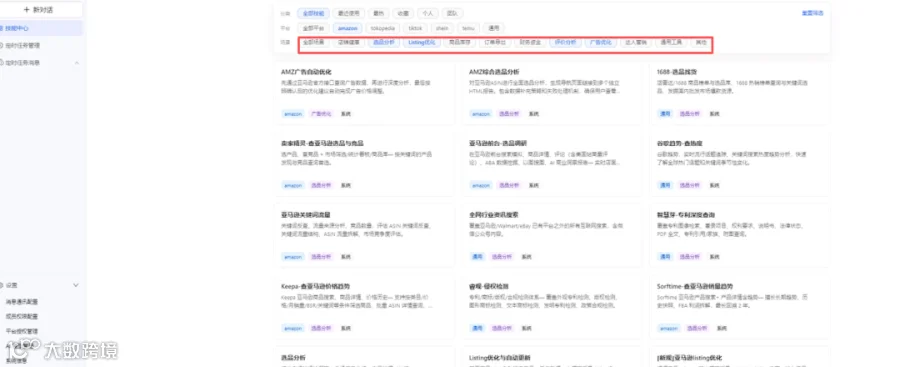Select the 全部技能 category chip
900x367 pixels.
coord(313,13)
